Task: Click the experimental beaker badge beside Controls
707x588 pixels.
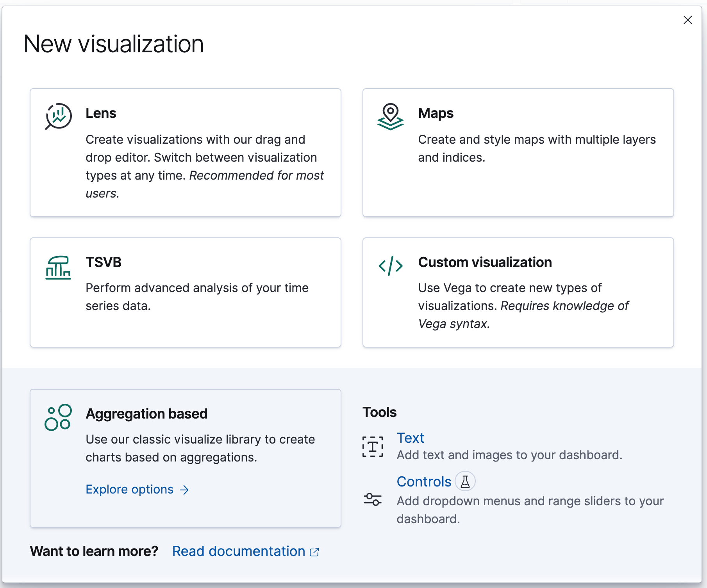Action: (465, 481)
